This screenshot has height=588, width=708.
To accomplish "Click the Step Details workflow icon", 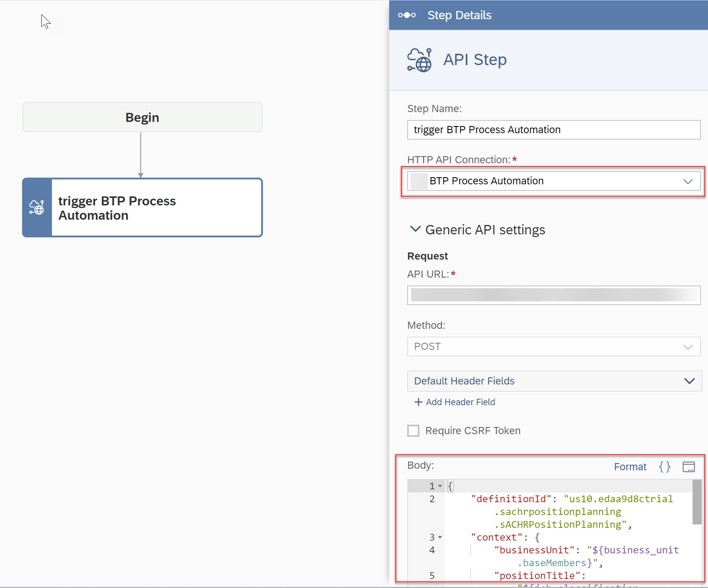I will [x=407, y=15].
